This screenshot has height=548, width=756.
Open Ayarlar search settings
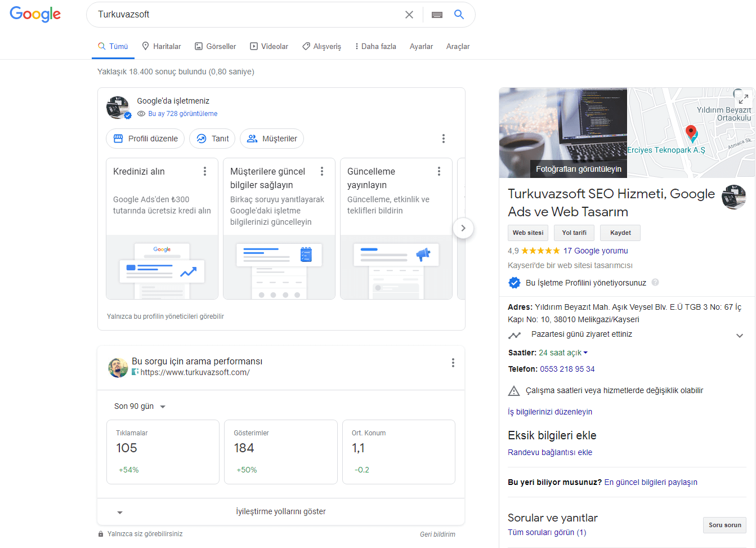421,46
